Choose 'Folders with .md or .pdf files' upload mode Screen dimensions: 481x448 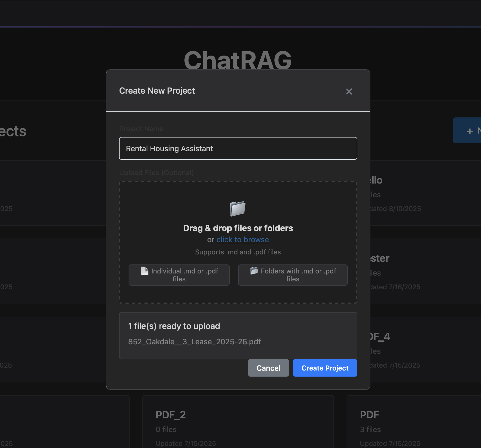293,275
